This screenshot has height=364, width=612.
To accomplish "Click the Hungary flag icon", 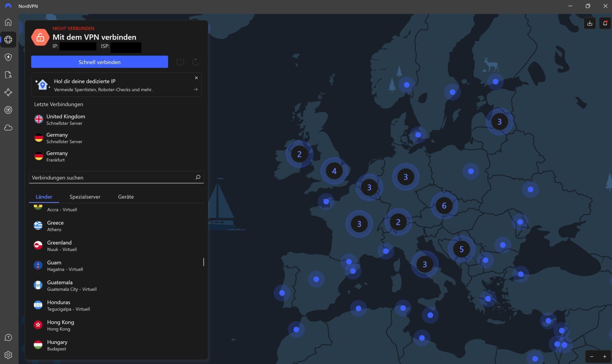I will point(38,345).
